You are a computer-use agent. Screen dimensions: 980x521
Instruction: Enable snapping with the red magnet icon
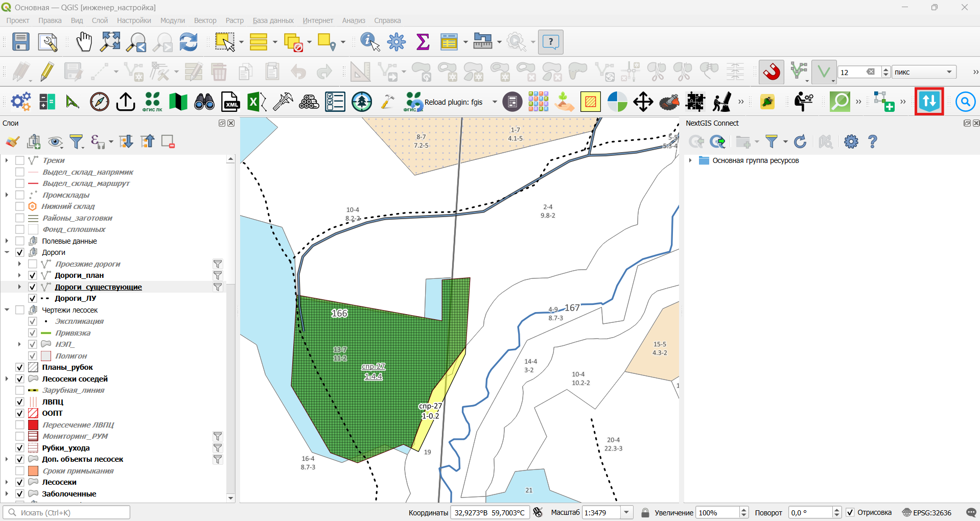pyautogui.click(x=772, y=72)
